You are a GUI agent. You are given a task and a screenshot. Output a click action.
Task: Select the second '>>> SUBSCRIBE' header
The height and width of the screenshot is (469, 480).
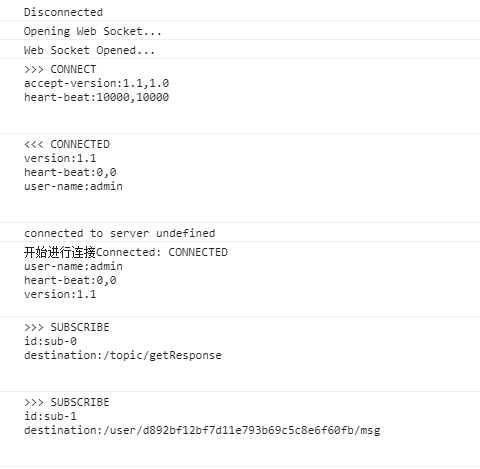(67, 402)
